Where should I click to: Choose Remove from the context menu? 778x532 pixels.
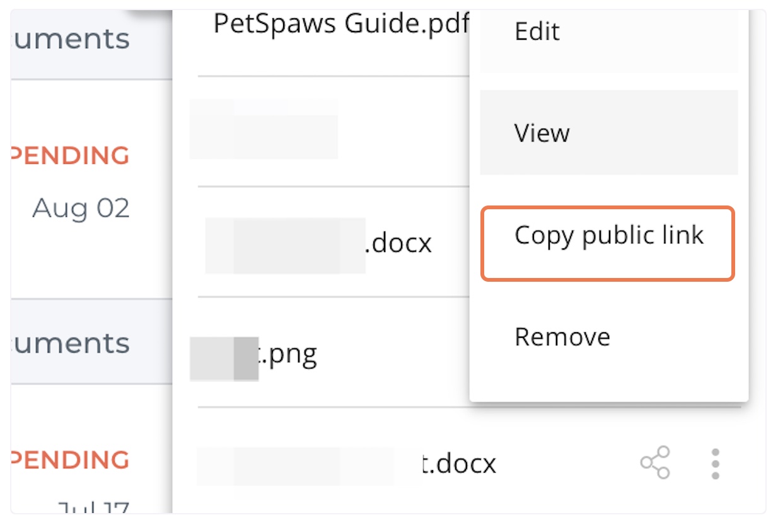pos(562,337)
